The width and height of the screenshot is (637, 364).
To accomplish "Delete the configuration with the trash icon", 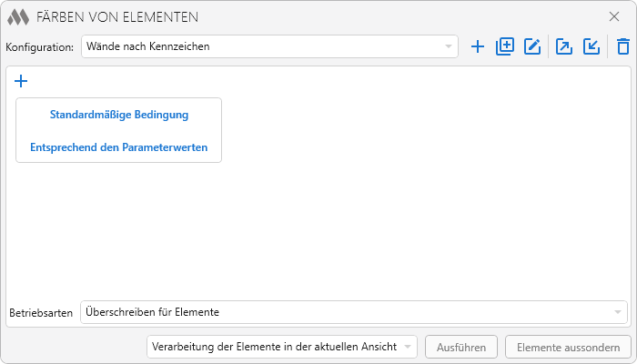I will click(622, 46).
